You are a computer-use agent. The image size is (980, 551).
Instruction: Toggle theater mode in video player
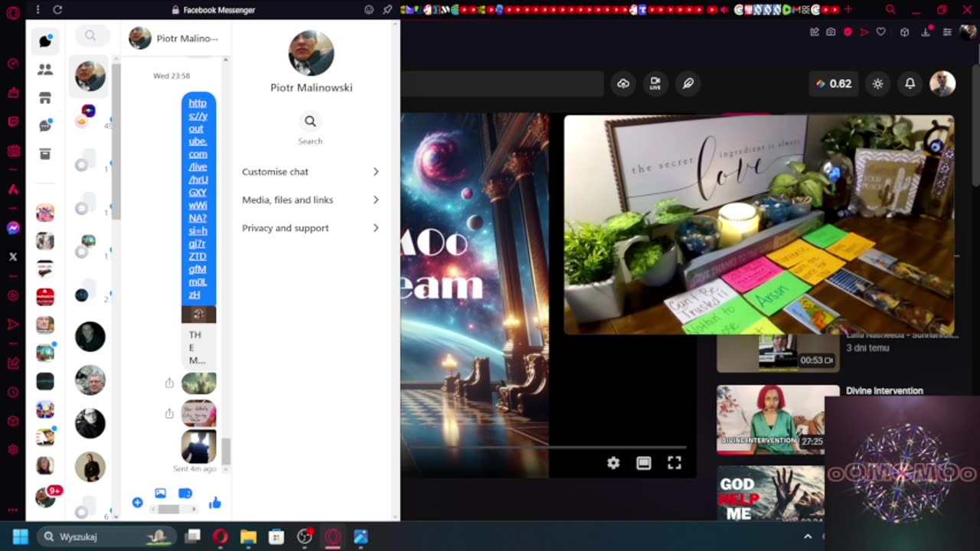click(x=644, y=463)
